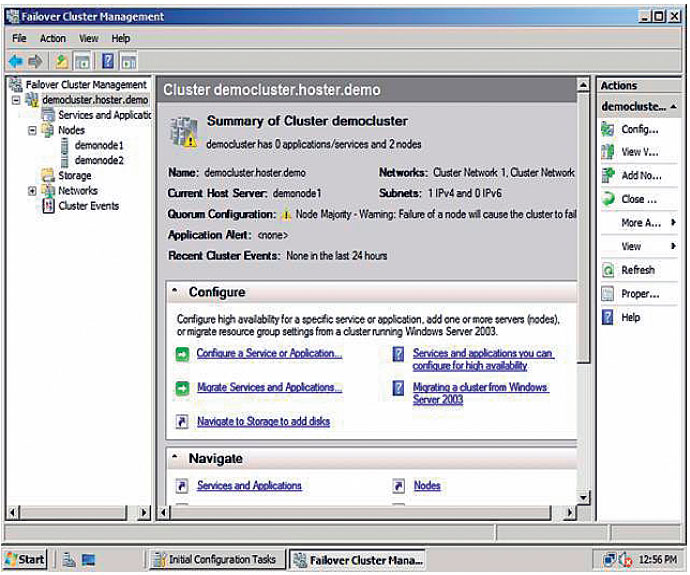The height and width of the screenshot is (575, 690).
Task: Click the Back arrow toolbar icon
Action: (15, 62)
